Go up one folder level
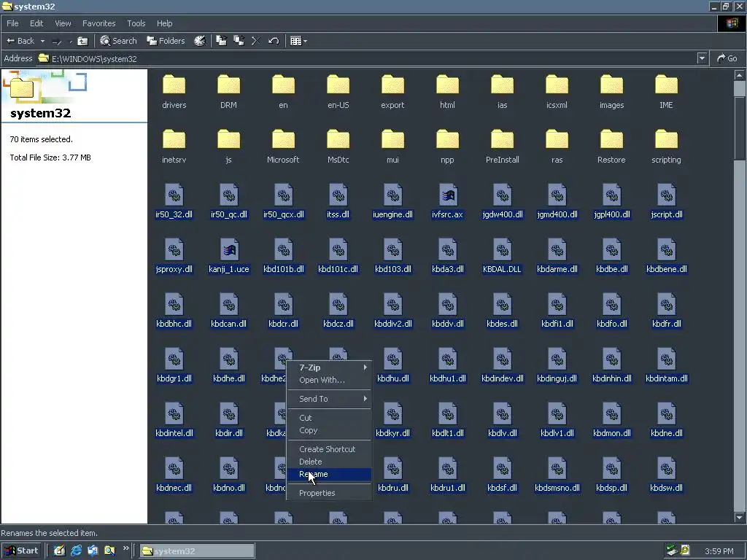This screenshot has height=560, width=747. pyautogui.click(x=82, y=41)
